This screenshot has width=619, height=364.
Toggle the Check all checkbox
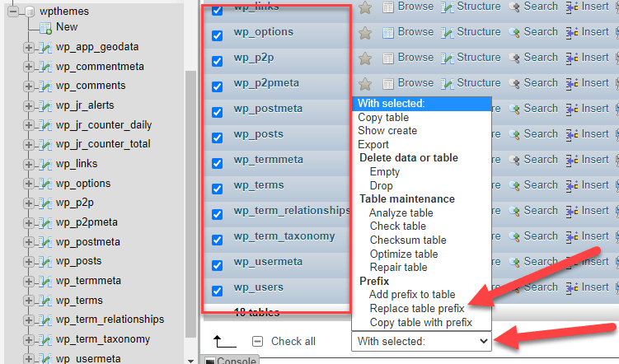pos(257,341)
